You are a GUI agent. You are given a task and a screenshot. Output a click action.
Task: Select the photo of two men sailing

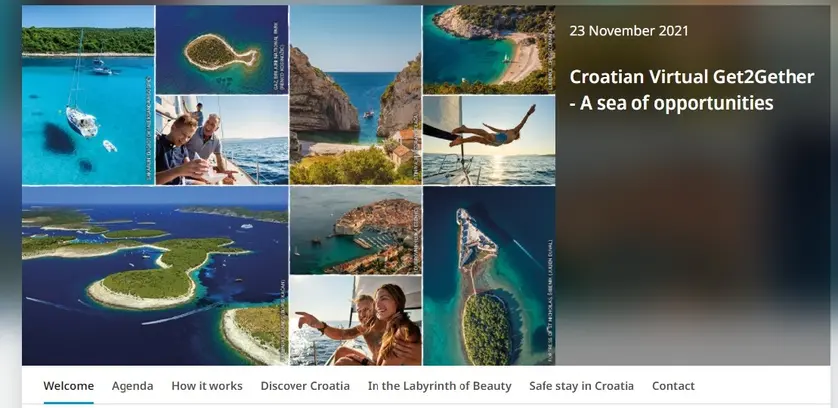click(222, 140)
